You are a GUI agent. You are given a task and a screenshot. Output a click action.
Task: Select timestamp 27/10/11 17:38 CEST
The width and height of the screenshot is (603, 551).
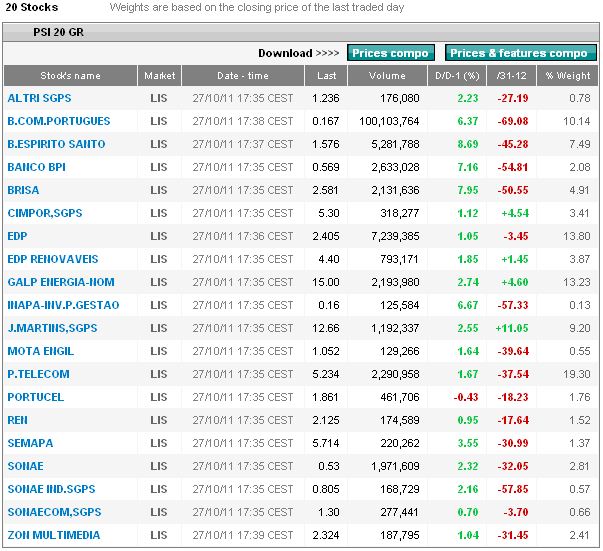(x=243, y=121)
